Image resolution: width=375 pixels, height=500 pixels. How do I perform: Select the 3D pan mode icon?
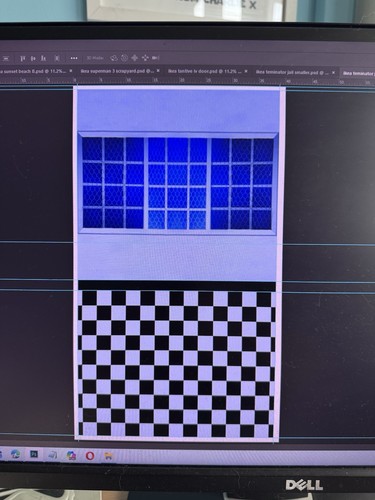[x=134, y=58]
